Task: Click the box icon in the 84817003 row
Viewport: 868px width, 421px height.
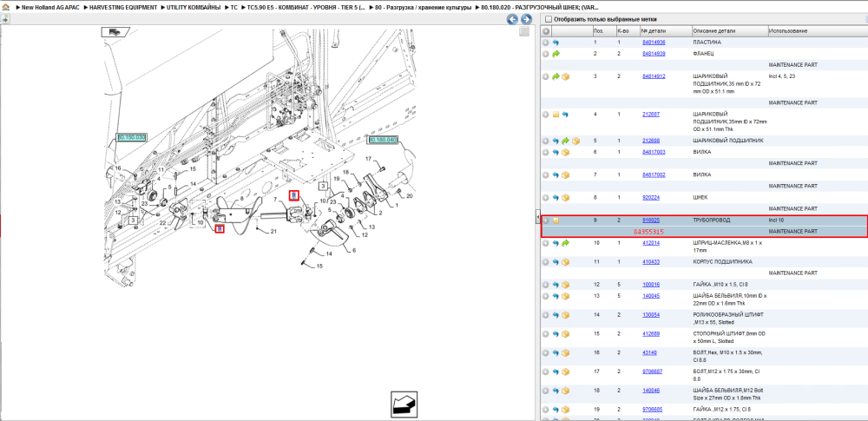Action: (x=566, y=152)
